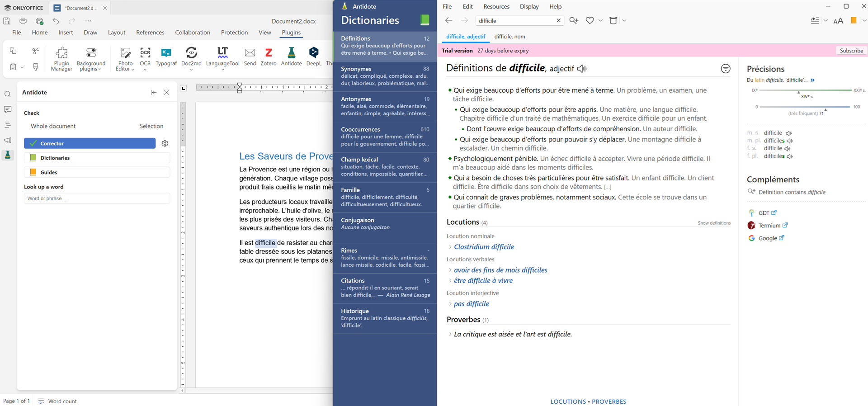This screenshot has height=406, width=868.
Task: Open the comments sidebar icon
Action: tap(8, 109)
